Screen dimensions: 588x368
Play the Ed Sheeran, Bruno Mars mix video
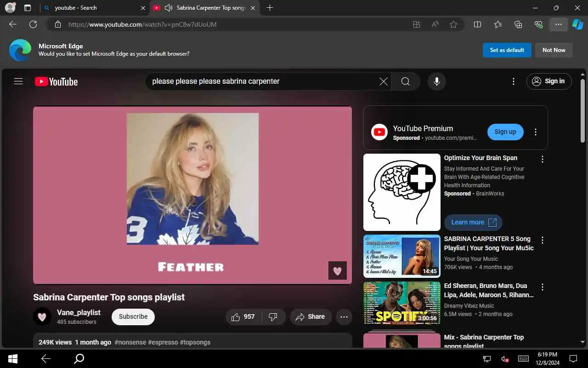[402, 303]
